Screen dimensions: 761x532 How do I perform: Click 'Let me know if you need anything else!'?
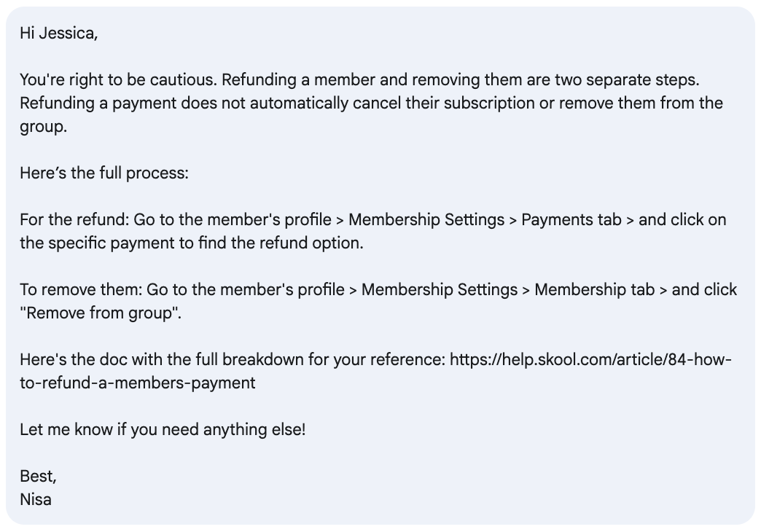163,429
